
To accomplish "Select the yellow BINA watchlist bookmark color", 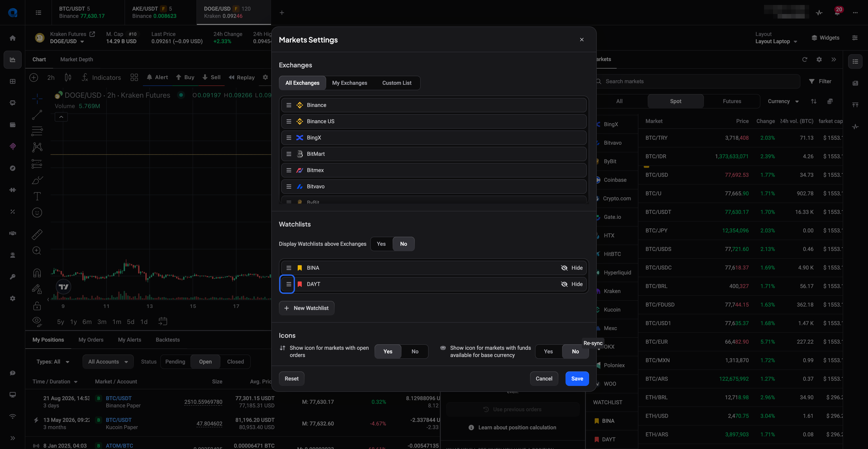I will tap(300, 268).
